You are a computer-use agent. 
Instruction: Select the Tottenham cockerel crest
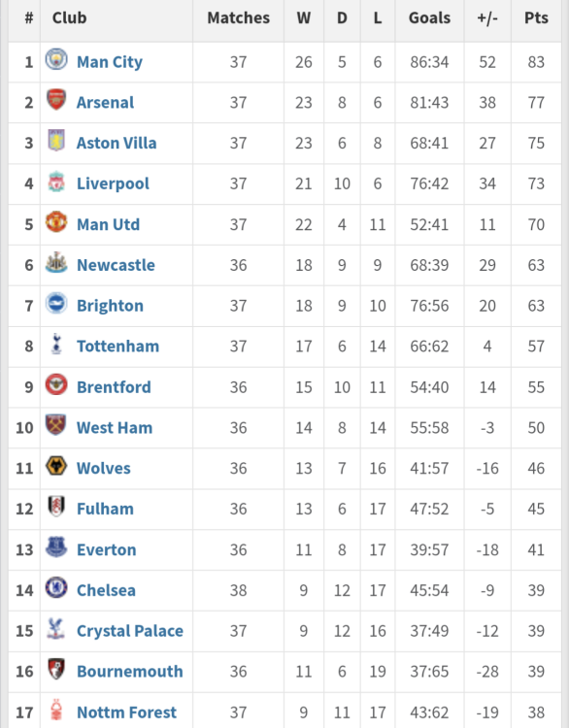[56, 344]
